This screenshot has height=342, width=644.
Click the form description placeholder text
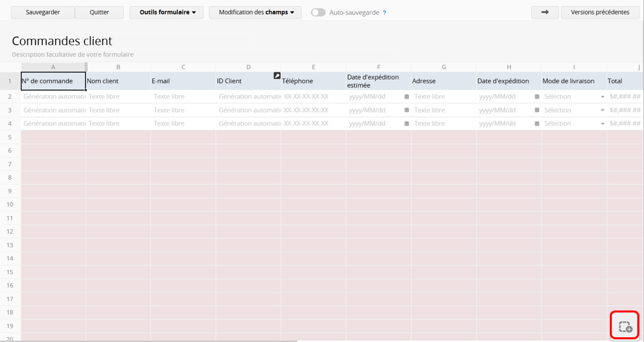[x=72, y=54]
